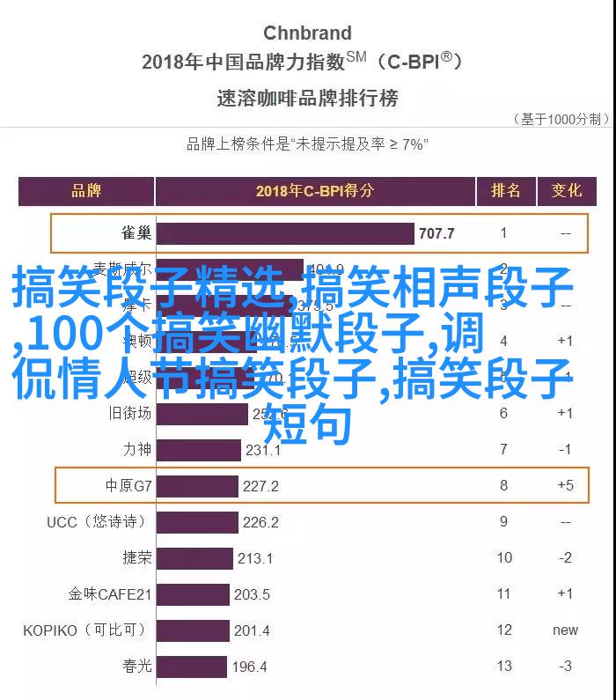Select the 力神 brand label

[x=136, y=450]
